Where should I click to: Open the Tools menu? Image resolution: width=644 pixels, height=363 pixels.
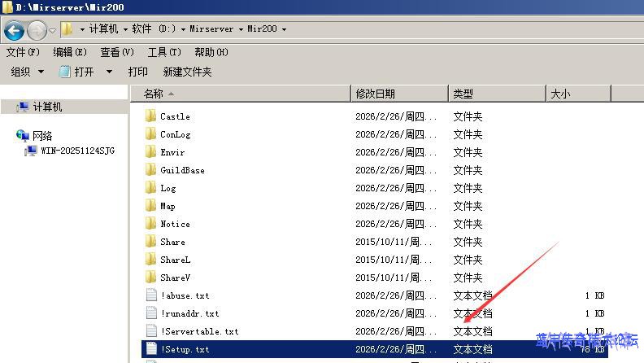coord(164,52)
